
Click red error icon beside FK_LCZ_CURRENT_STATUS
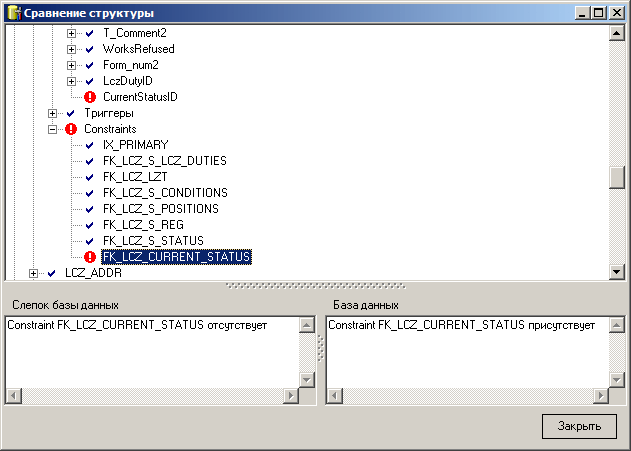(90, 257)
